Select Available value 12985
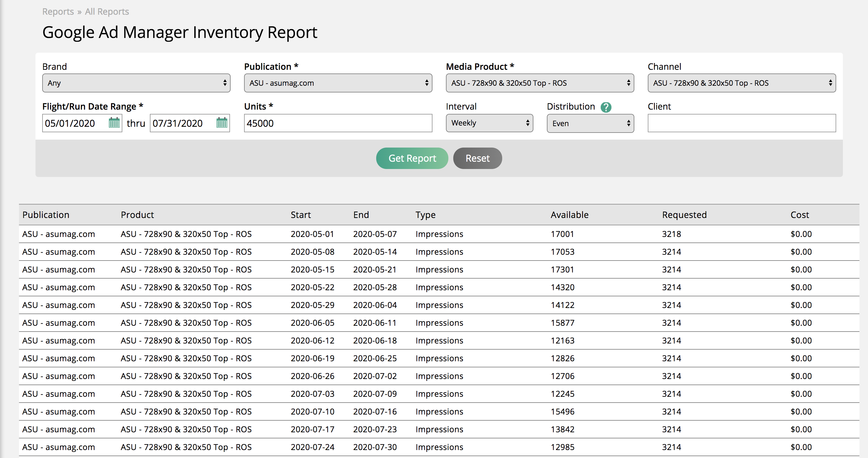 562,447
